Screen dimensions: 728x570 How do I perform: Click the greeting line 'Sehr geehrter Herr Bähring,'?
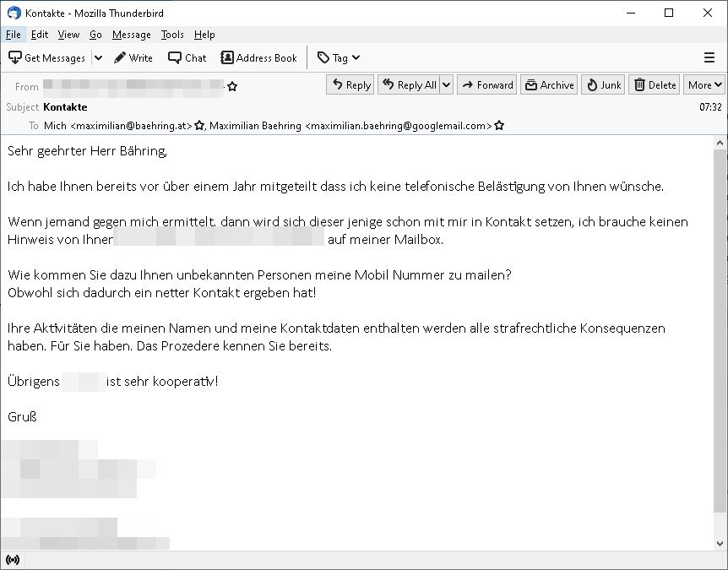87,151
